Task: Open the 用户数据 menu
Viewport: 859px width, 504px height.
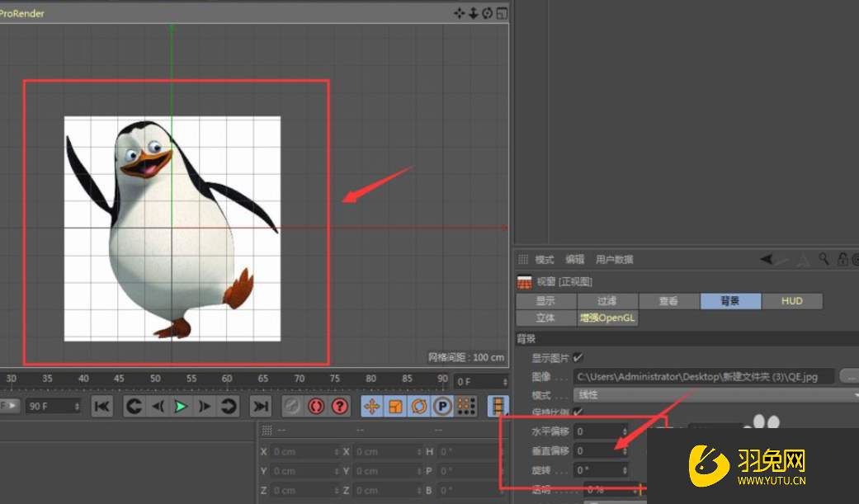Action: 614,259
